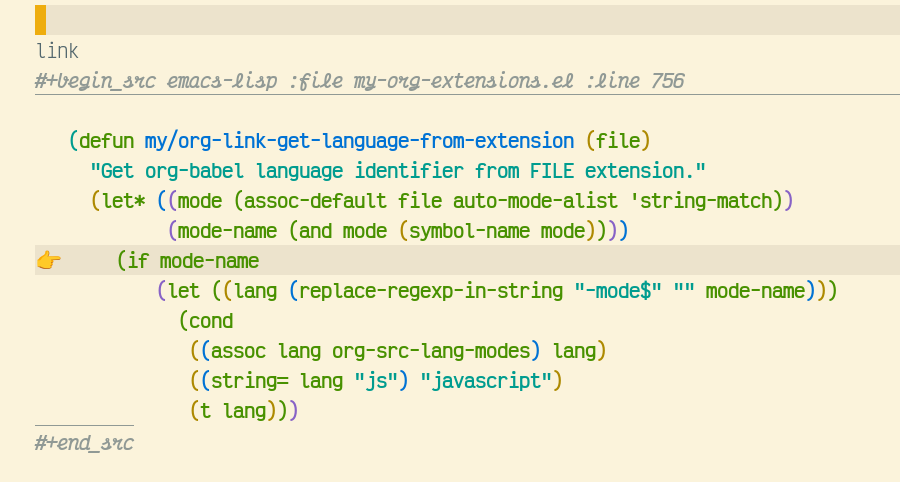Click the string "javascript"
The image size is (900, 482).
486,380
